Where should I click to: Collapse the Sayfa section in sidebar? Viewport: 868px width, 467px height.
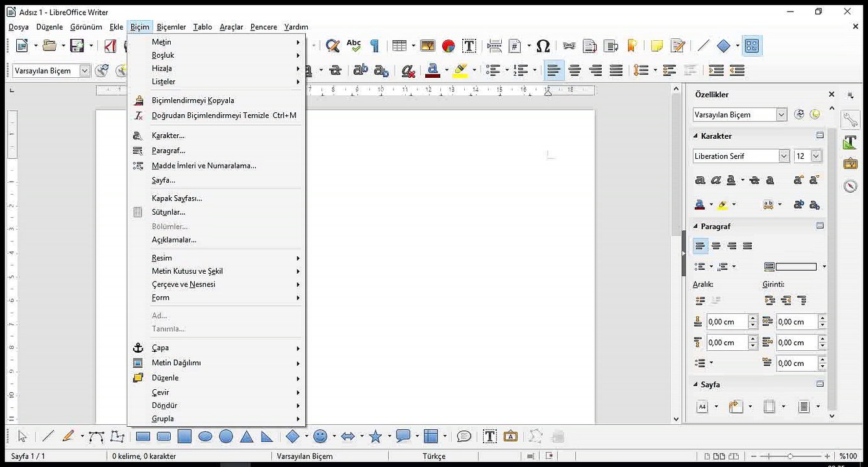coord(695,385)
